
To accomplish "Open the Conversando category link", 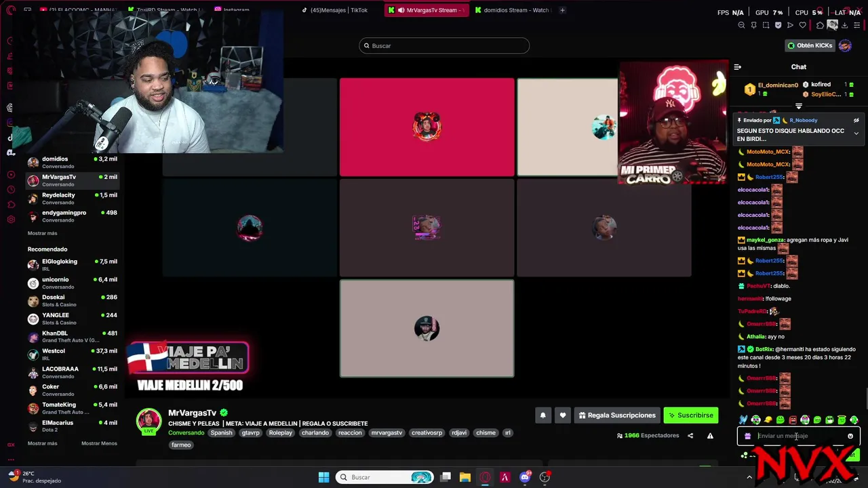I will click(186, 432).
